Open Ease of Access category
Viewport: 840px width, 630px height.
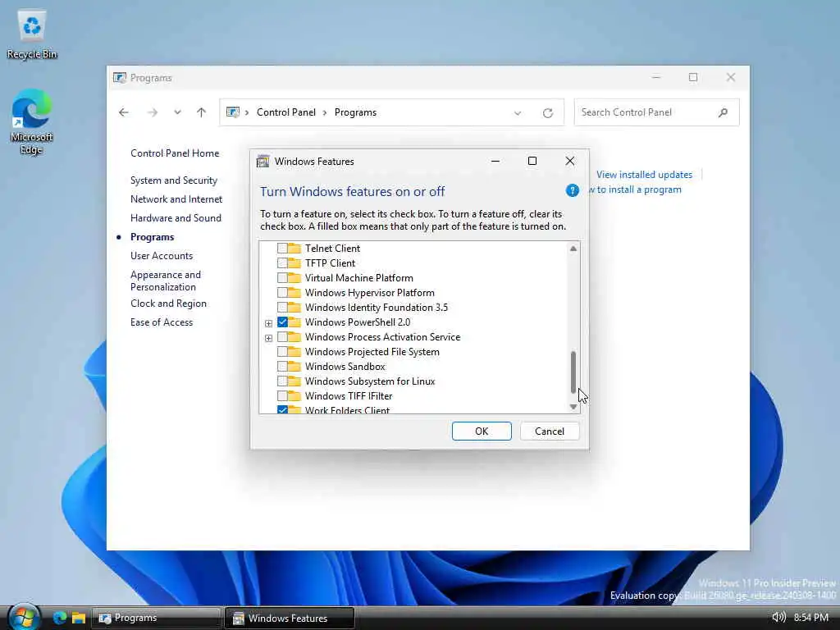(162, 322)
